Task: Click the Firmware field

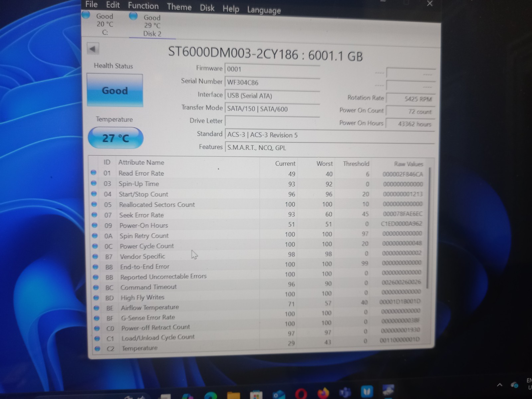Action: [272, 69]
